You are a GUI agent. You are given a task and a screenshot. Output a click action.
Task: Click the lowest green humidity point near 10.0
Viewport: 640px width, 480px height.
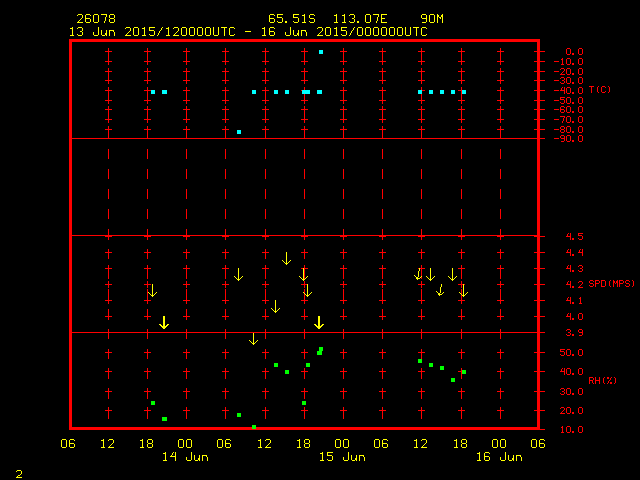(x=254, y=427)
